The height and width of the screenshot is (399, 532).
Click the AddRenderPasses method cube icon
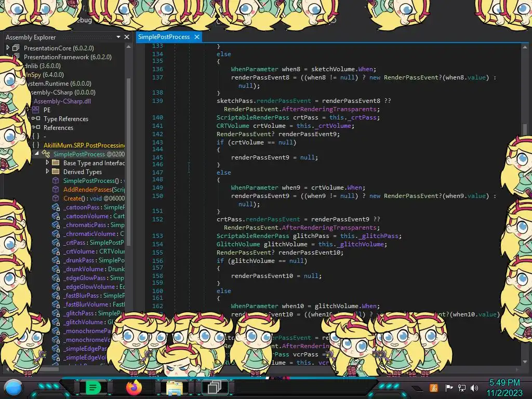[x=56, y=189]
